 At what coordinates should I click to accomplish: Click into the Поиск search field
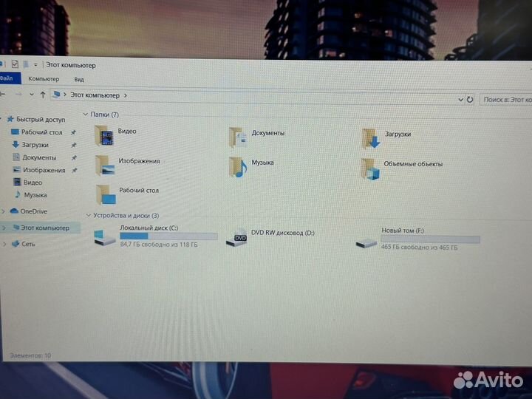506,100
